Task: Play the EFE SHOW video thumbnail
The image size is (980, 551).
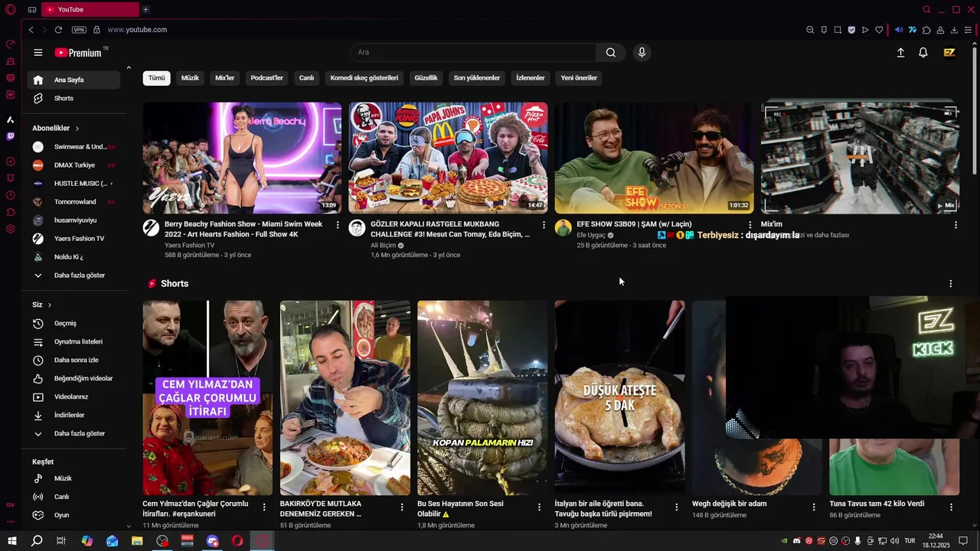Action: [x=654, y=158]
